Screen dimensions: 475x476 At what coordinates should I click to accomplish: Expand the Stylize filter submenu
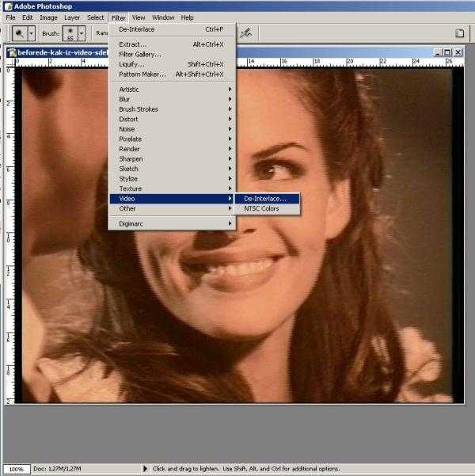[172, 179]
